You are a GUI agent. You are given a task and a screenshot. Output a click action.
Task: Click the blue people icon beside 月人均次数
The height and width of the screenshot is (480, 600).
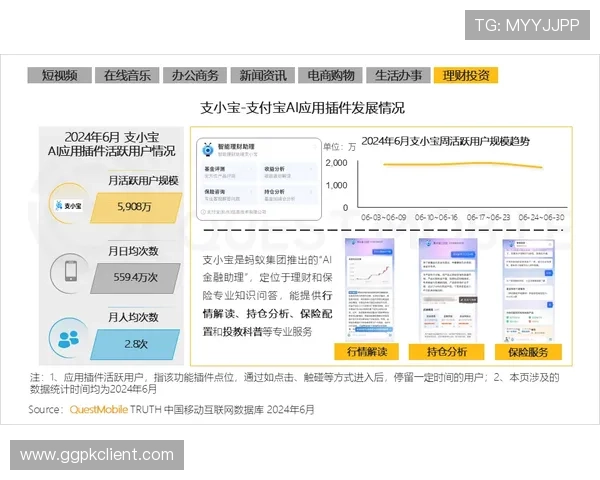69,338
